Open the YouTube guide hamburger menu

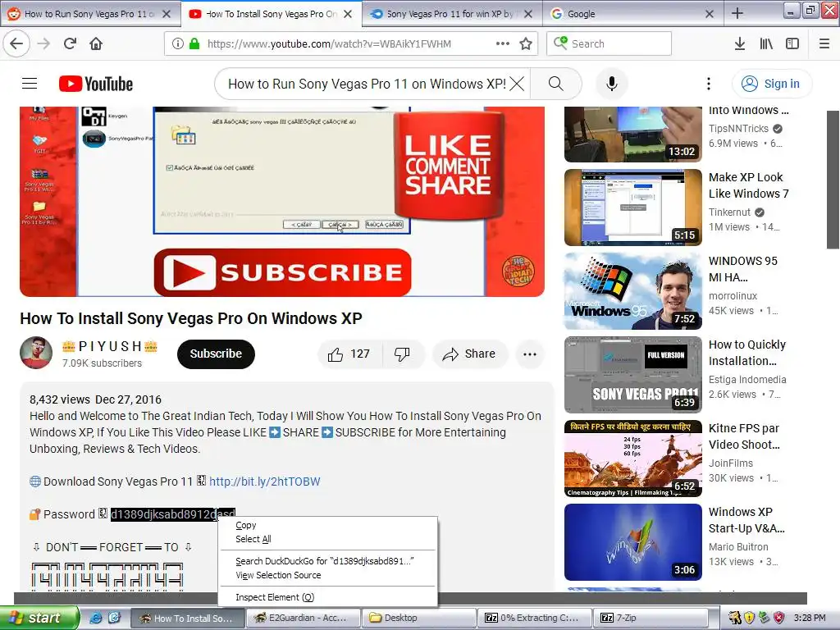[30, 84]
